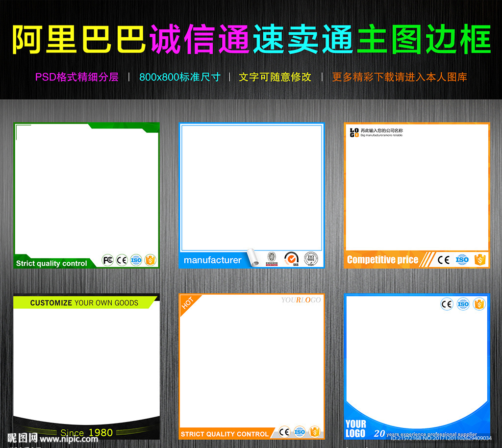The image size is (502, 448).
Task: Click the HOT corner ribbon
Action: 187,303
